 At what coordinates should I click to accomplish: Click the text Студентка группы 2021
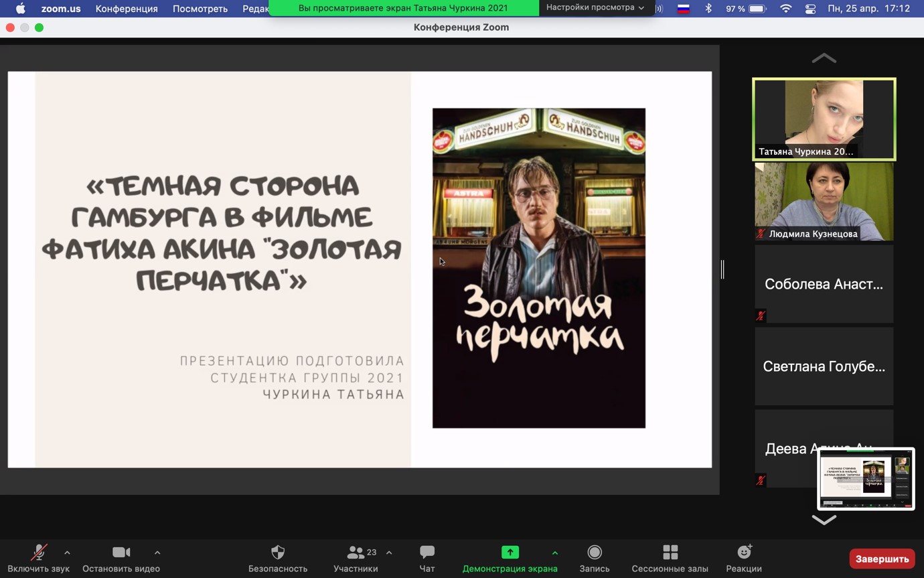click(x=307, y=378)
